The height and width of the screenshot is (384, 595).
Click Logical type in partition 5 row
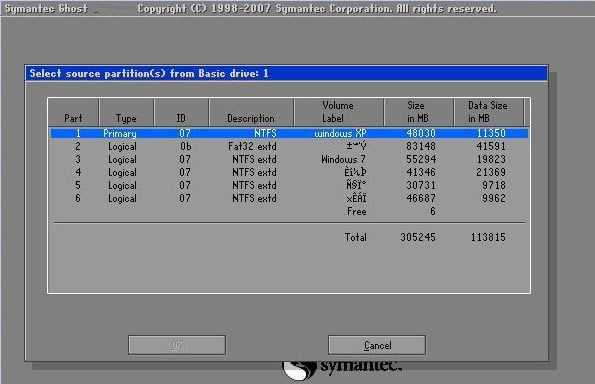coord(122,185)
